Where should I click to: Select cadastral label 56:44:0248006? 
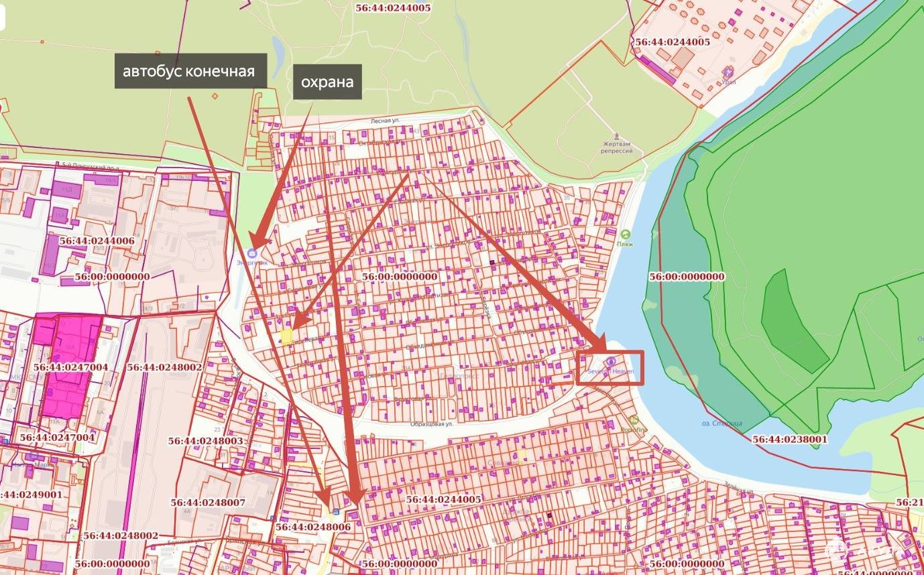[312, 527]
